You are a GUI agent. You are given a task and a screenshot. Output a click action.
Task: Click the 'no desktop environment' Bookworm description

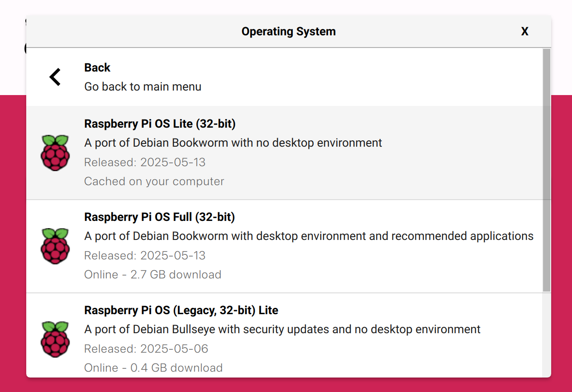(x=233, y=143)
